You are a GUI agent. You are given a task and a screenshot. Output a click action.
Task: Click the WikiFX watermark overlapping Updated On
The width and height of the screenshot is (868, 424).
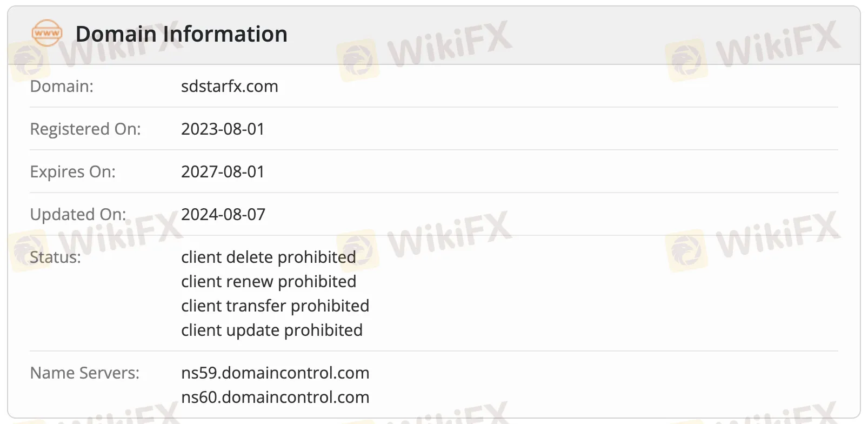coord(120,233)
